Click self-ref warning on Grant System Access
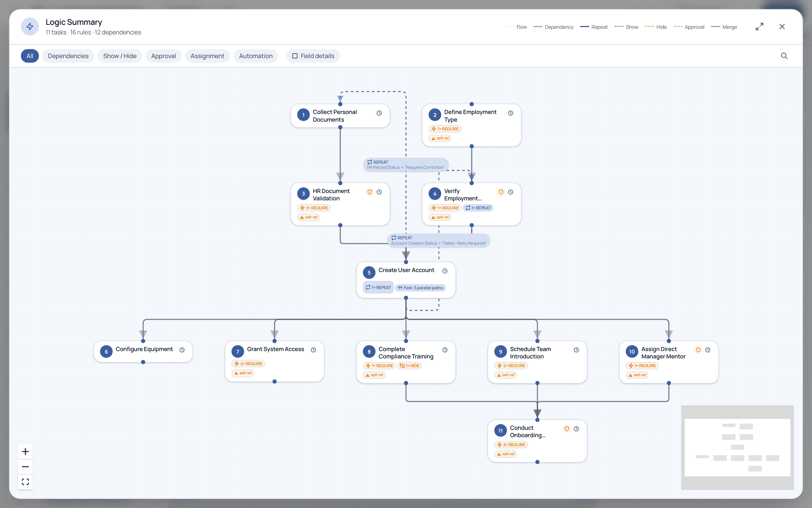This screenshot has height=508, width=812. [x=242, y=373]
